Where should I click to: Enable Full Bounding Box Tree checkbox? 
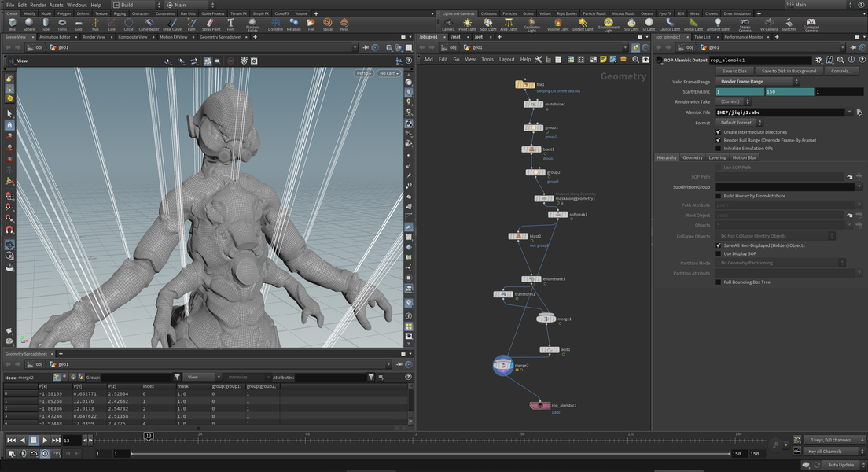click(719, 282)
